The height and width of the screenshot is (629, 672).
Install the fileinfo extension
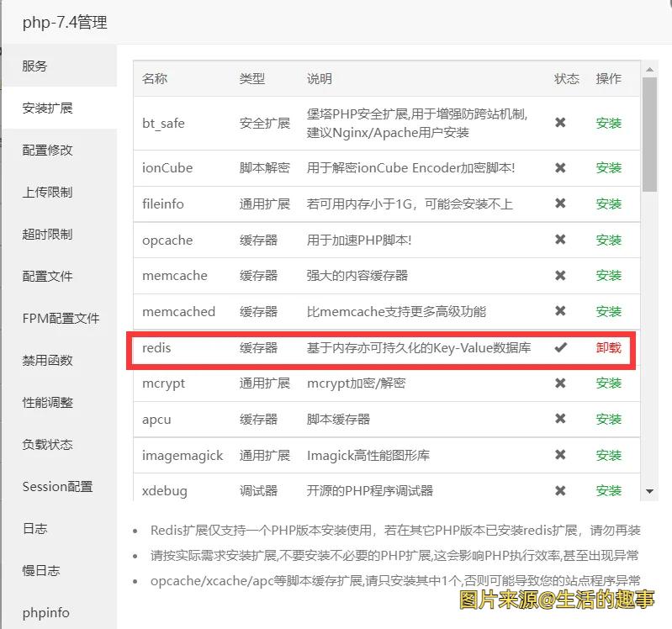(x=608, y=203)
